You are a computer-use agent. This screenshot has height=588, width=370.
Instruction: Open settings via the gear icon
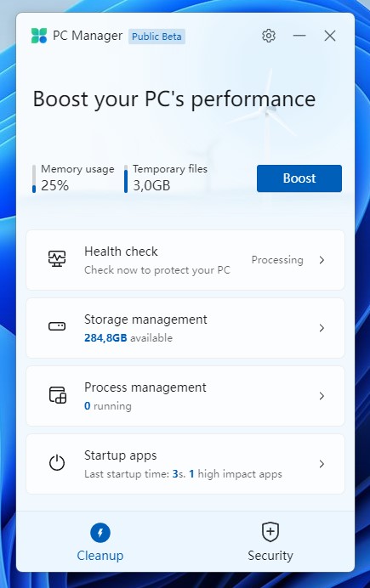tap(268, 36)
